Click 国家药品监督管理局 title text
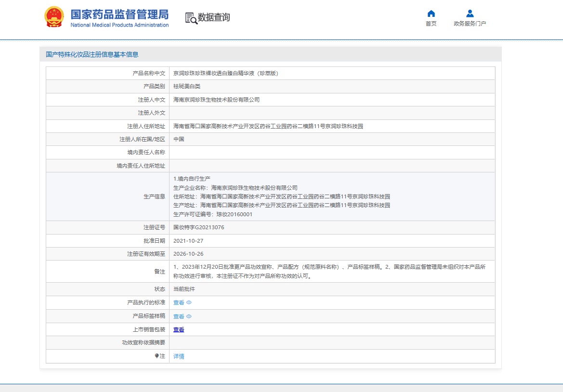Image resolution: width=563 pixels, height=392 pixels. pyautogui.click(x=119, y=14)
